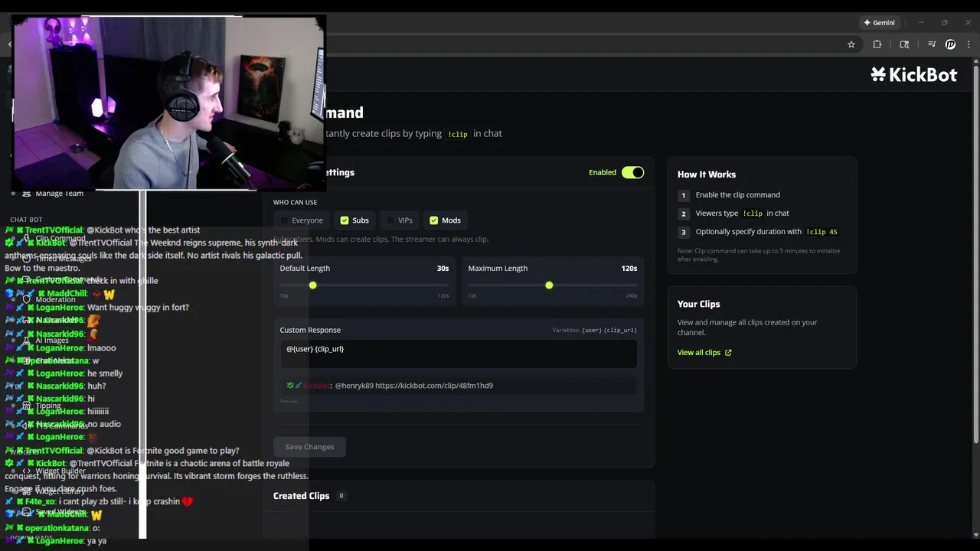Open the browser Extensions puzzle icon
The width and height of the screenshot is (980, 551).
877,44
